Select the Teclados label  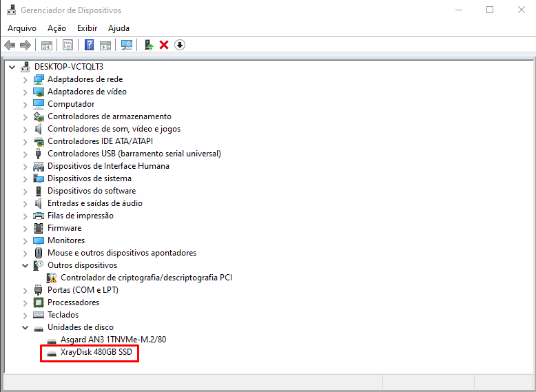tap(63, 315)
